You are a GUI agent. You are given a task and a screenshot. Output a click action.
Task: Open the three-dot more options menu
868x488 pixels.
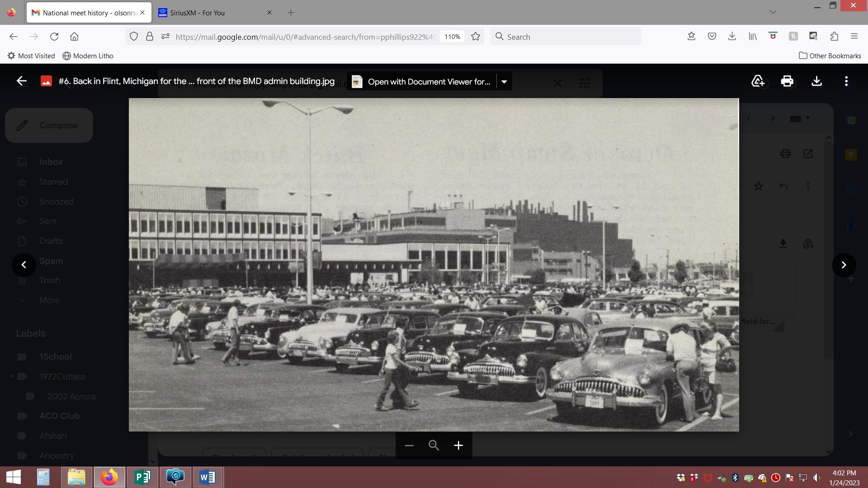pyautogui.click(x=846, y=81)
